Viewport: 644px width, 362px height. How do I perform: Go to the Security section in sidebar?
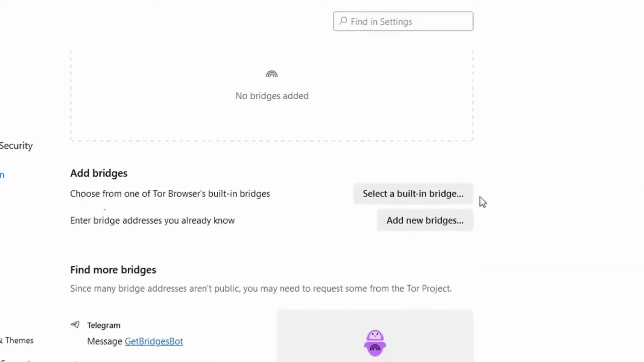pos(16,146)
